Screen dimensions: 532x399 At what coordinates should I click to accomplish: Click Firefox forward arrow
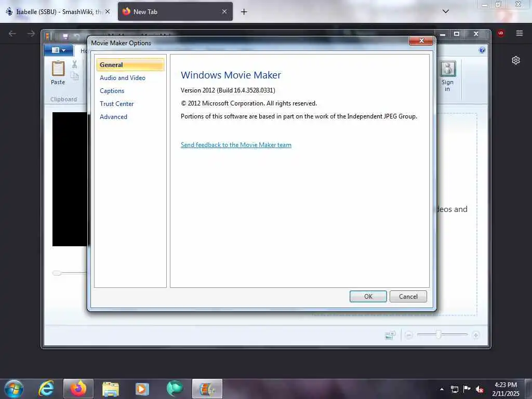31,33
